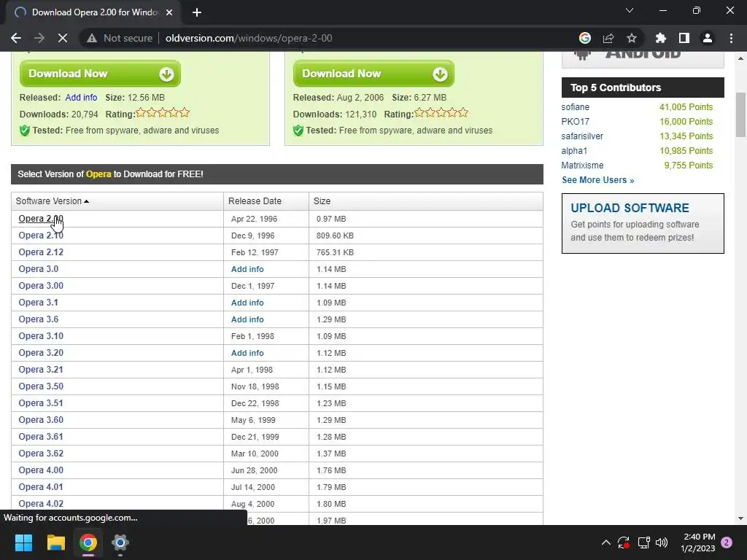Viewport: 747px width, 560px height.
Task: Open the Opera 3.62 version link
Action: 41,454
